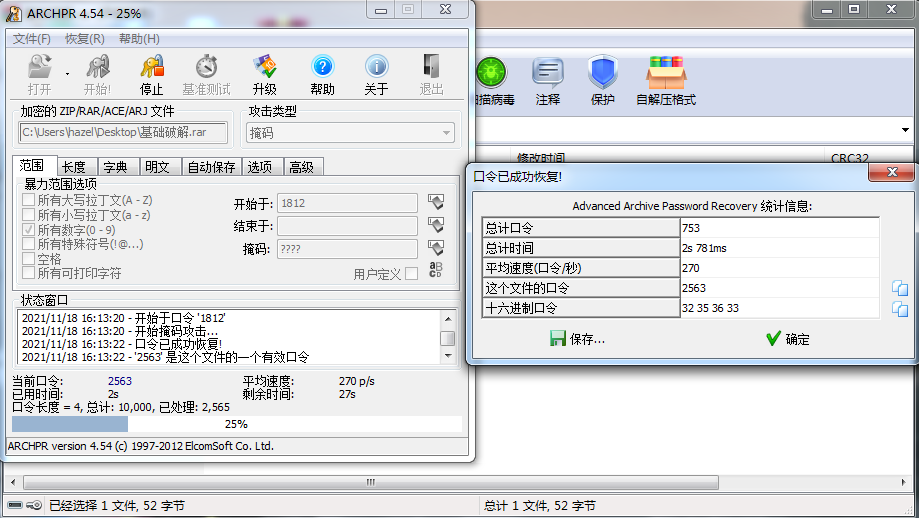Click the total time value 2s 781ms
The height and width of the screenshot is (518, 919).
704,248
